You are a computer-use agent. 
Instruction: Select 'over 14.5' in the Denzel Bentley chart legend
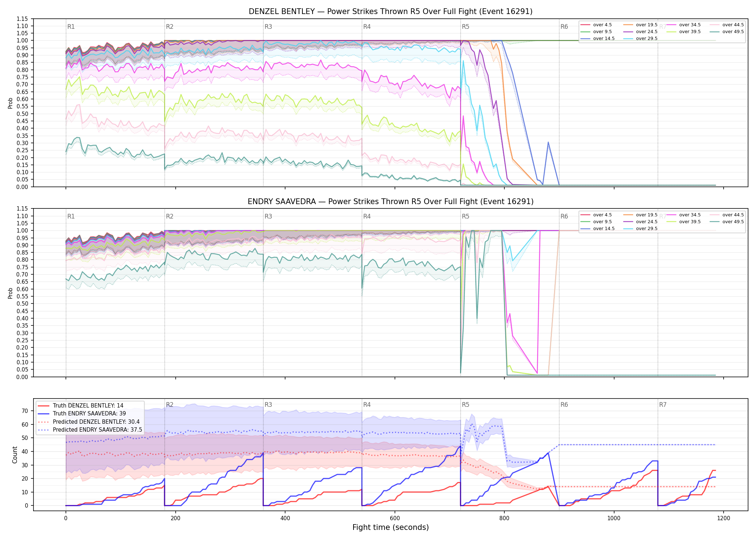pyautogui.click(x=598, y=39)
